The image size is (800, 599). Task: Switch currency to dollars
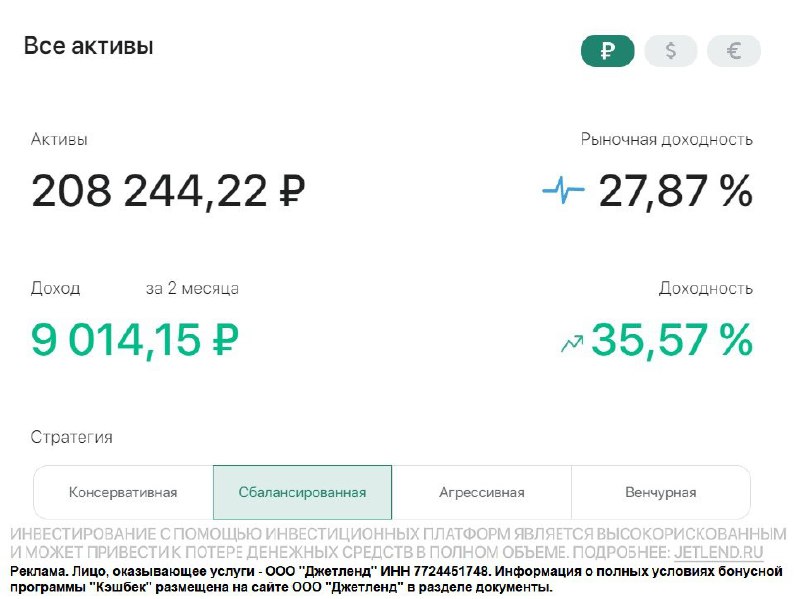(670, 51)
